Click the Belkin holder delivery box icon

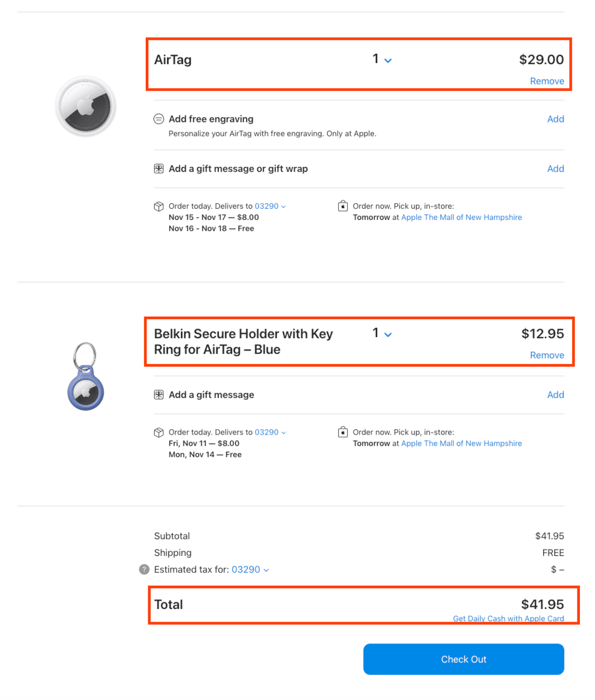pos(158,433)
